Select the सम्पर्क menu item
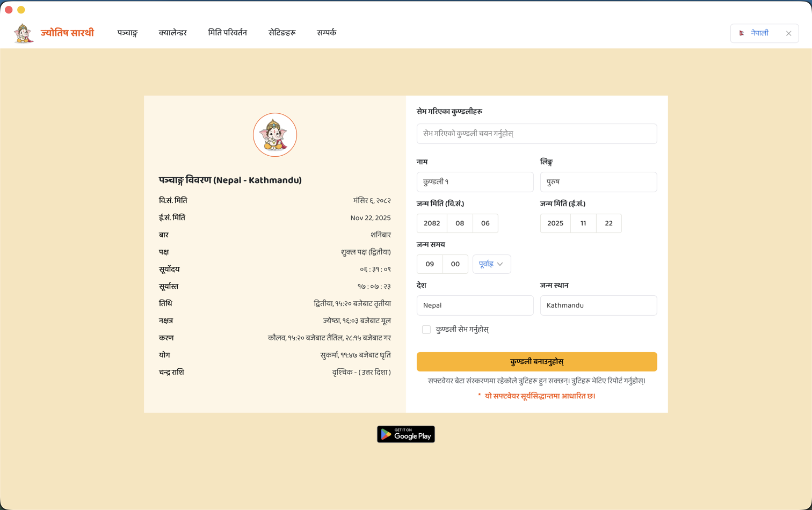The width and height of the screenshot is (812, 510). pos(326,32)
